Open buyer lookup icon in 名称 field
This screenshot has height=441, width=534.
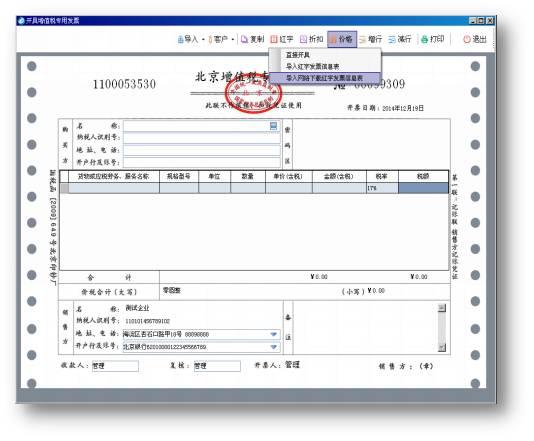(x=273, y=126)
